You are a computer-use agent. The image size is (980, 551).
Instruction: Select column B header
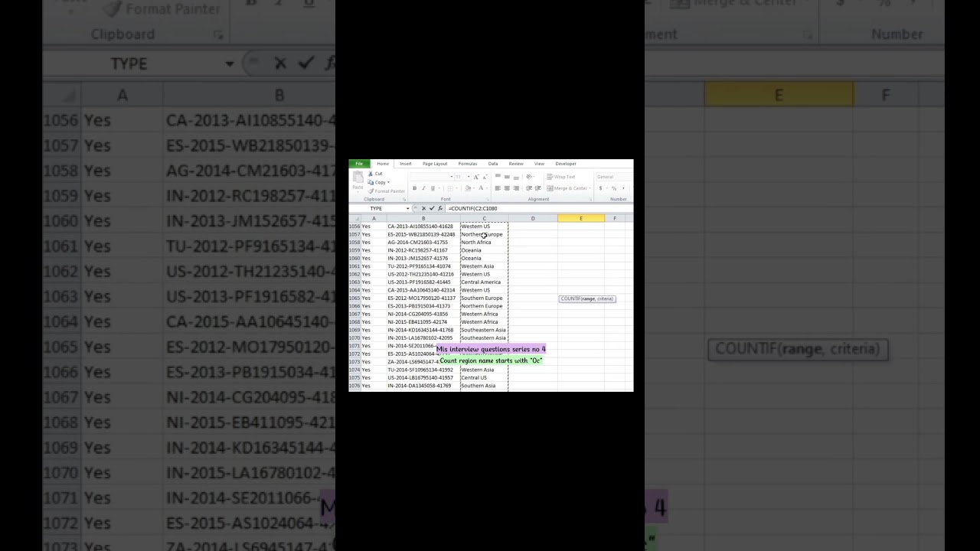tap(423, 218)
